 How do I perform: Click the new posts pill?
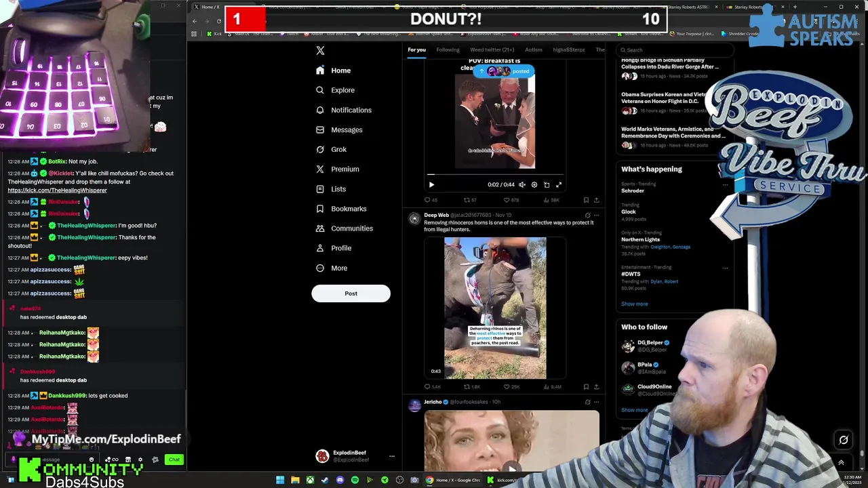click(x=505, y=71)
